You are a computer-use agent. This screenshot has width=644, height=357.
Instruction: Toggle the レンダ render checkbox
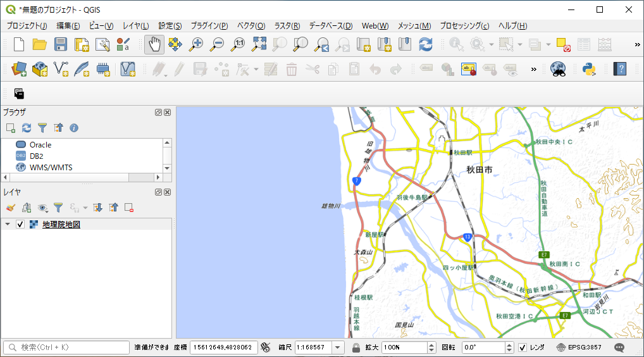[523, 348]
